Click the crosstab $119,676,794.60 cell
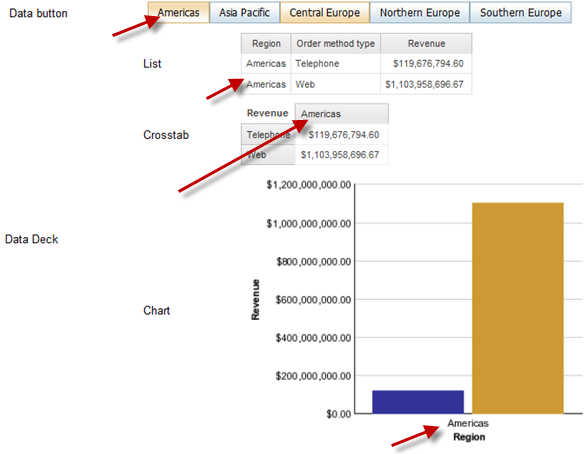Screen dimensions: 584x454 click(x=343, y=134)
